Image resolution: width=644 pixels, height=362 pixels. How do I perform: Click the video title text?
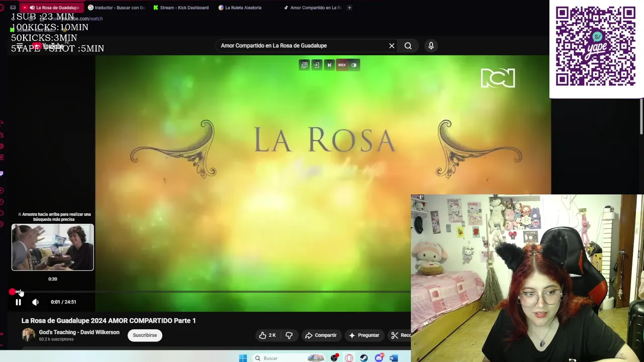click(108, 321)
